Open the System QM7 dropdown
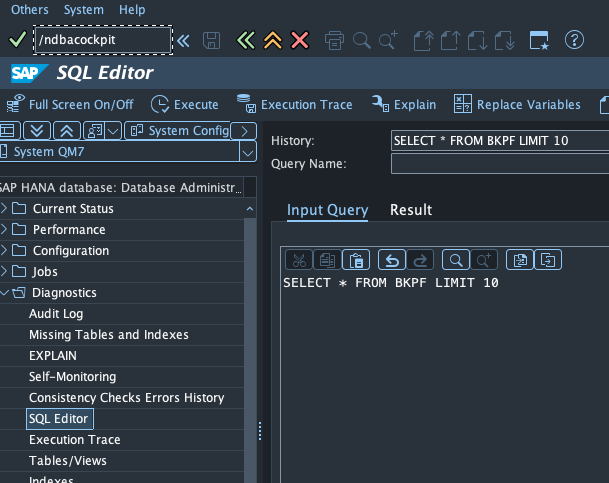 coord(248,152)
